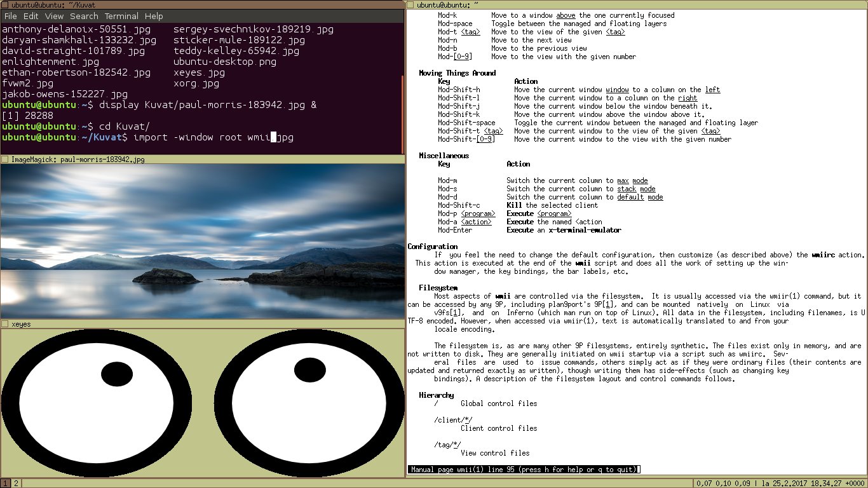Screen dimensions: 868x488
Task: Open the View menu in the terminal
Action: click(x=54, y=16)
